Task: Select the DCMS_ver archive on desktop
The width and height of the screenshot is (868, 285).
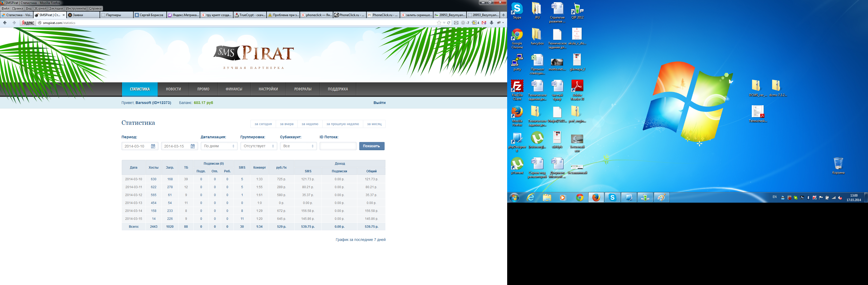Action: click(758, 88)
